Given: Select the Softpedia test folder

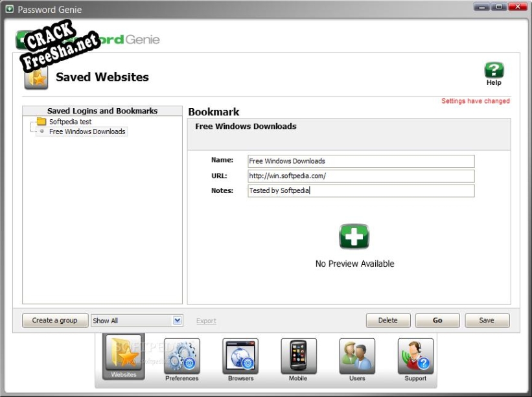Looking at the screenshot, I should 70,122.
